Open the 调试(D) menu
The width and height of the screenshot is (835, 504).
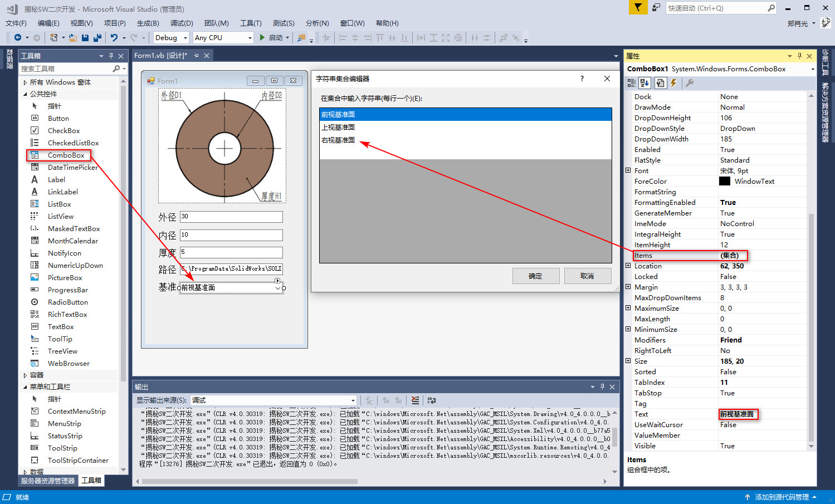click(x=180, y=23)
